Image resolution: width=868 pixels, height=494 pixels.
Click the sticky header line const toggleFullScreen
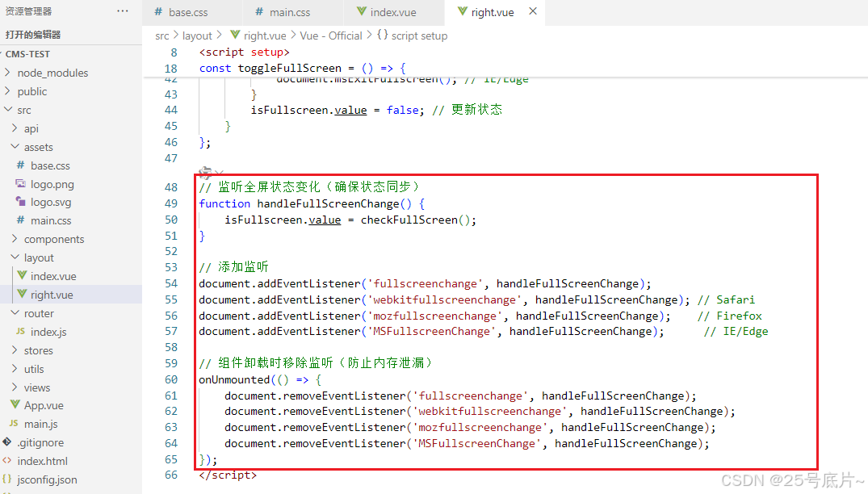302,69
